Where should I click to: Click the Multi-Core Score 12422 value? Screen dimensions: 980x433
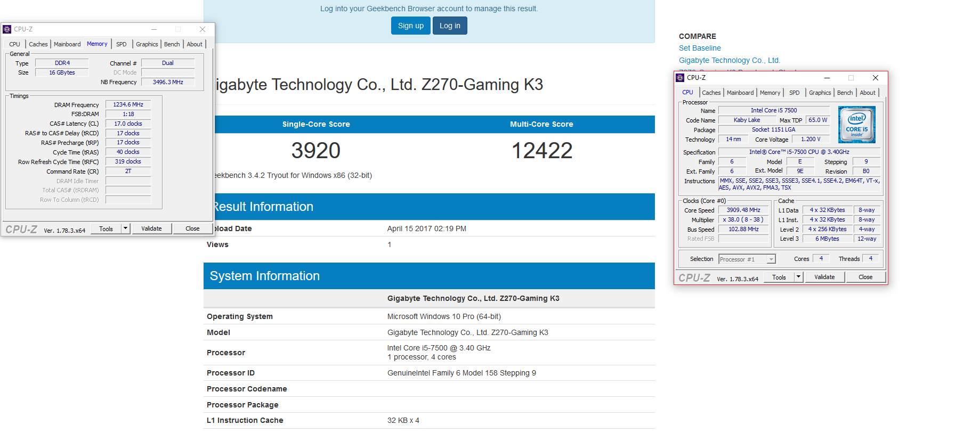point(542,150)
